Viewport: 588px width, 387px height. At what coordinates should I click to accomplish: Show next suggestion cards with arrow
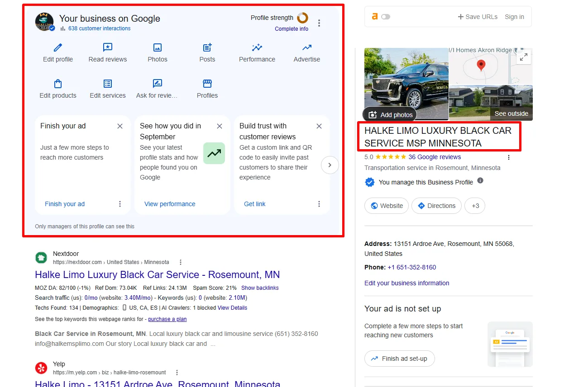330,165
